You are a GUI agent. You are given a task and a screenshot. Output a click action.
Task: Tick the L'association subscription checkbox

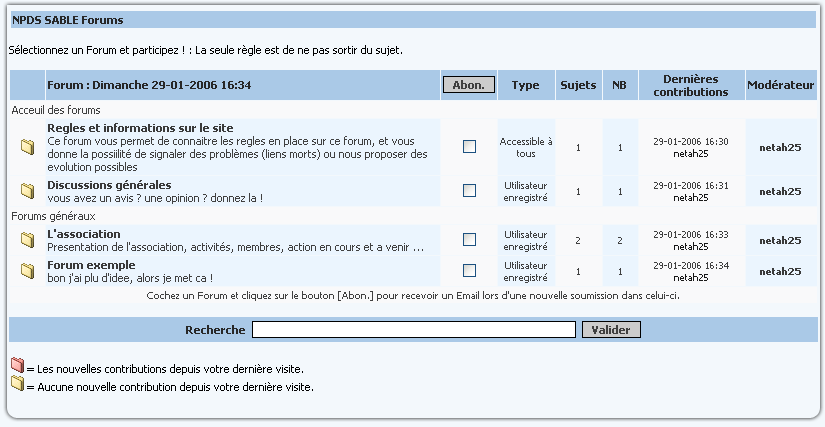coord(469,240)
